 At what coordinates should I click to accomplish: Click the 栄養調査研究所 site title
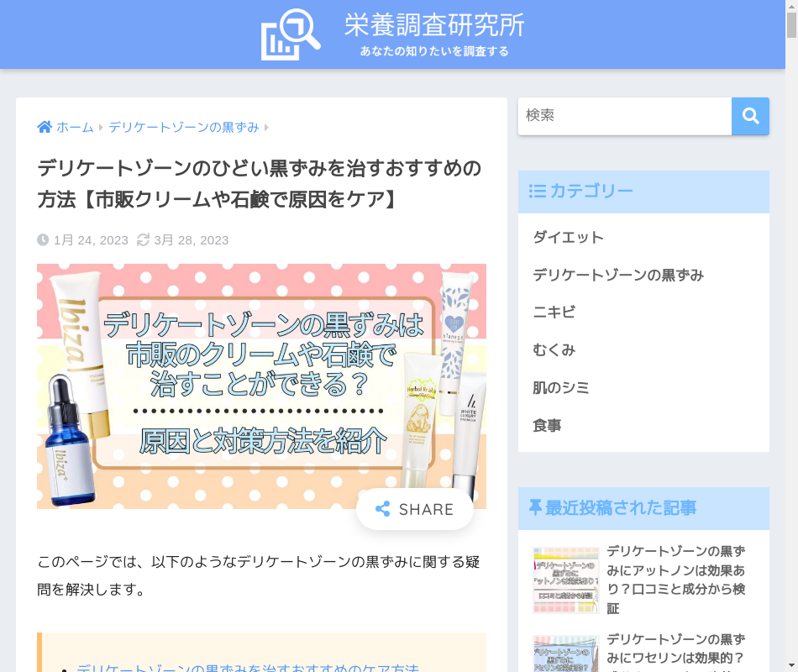coord(434,25)
